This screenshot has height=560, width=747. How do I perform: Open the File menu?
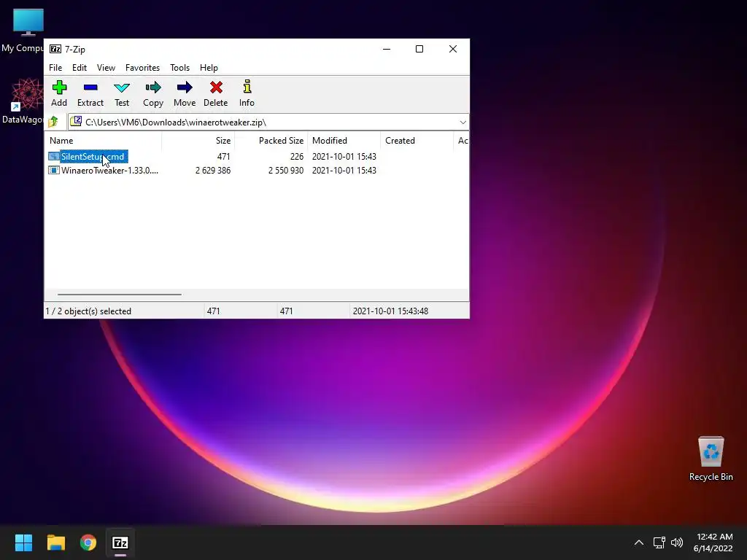click(x=55, y=68)
